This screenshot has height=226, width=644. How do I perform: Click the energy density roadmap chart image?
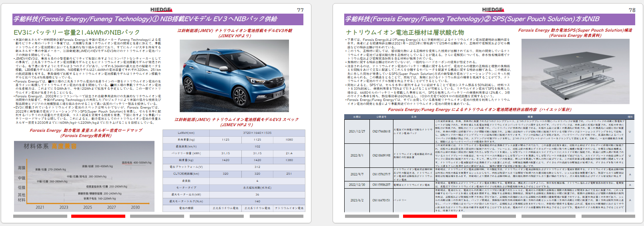84,176
